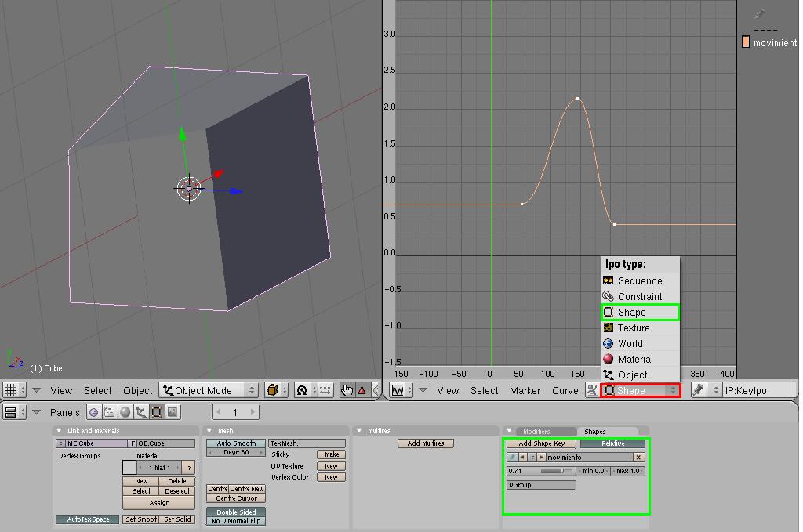This screenshot has height=532, width=803.
Task: Go to previous shape key arrow
Action: 522,458
